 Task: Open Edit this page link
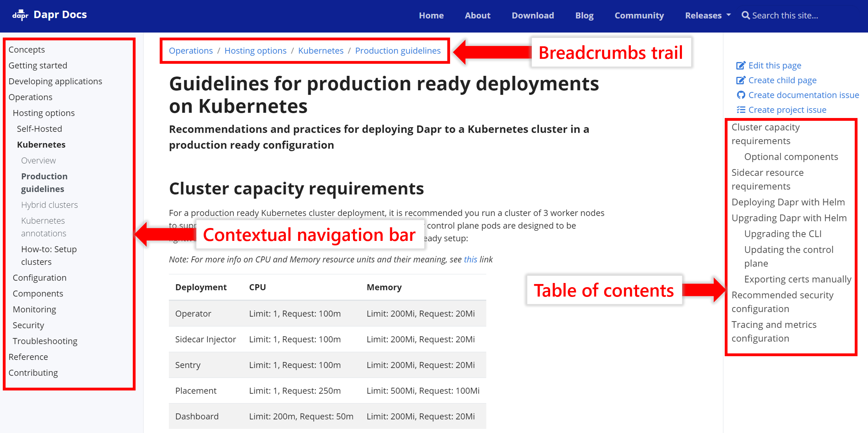click(774, 65)
